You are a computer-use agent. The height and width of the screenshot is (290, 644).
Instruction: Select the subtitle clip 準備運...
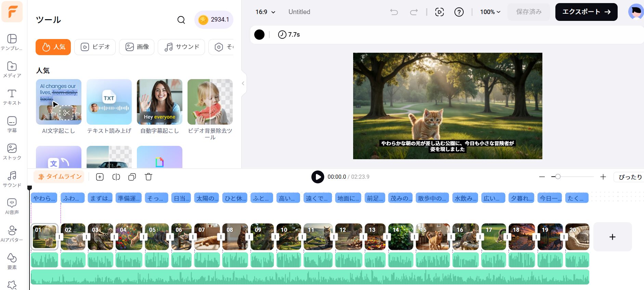click(x=129, y=198)
